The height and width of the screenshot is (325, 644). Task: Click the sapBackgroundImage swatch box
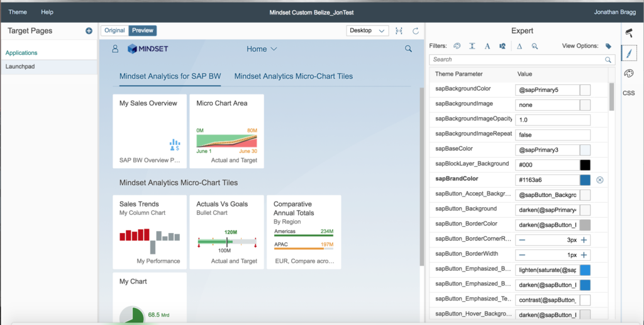point(585,105)
